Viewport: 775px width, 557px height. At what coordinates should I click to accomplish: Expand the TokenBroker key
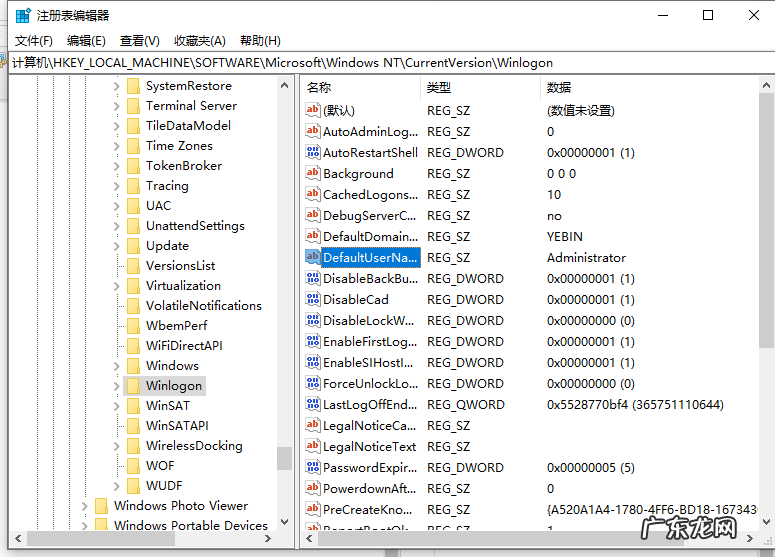(x=116, y=166)
